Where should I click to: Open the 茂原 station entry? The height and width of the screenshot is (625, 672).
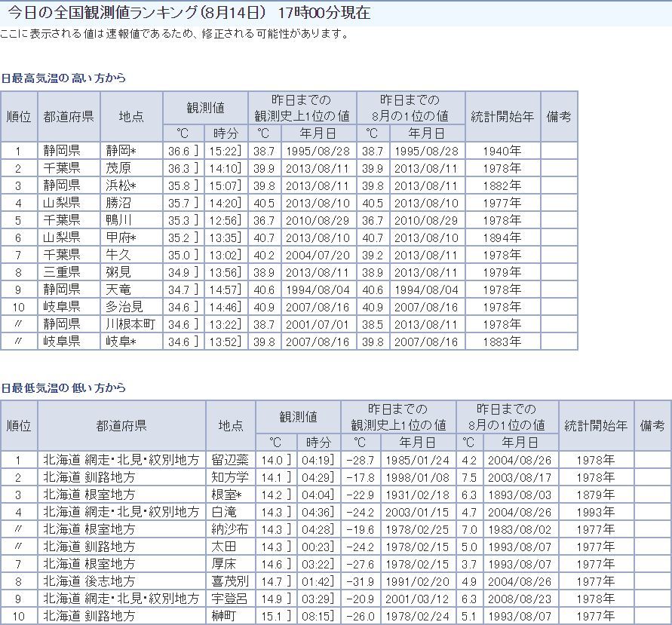(118, 168)
